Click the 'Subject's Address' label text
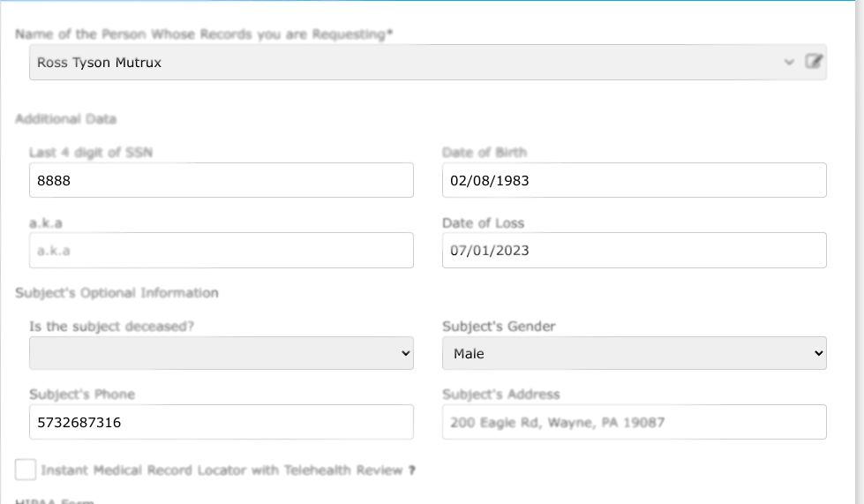Viewport: 864px width, 504px height. (500, 395)
